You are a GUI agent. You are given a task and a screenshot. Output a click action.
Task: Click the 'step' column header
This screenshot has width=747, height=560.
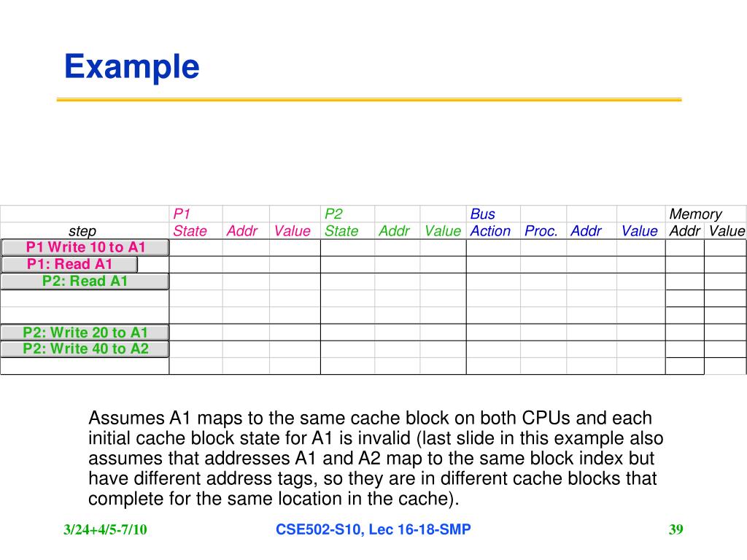click(82, 231)
